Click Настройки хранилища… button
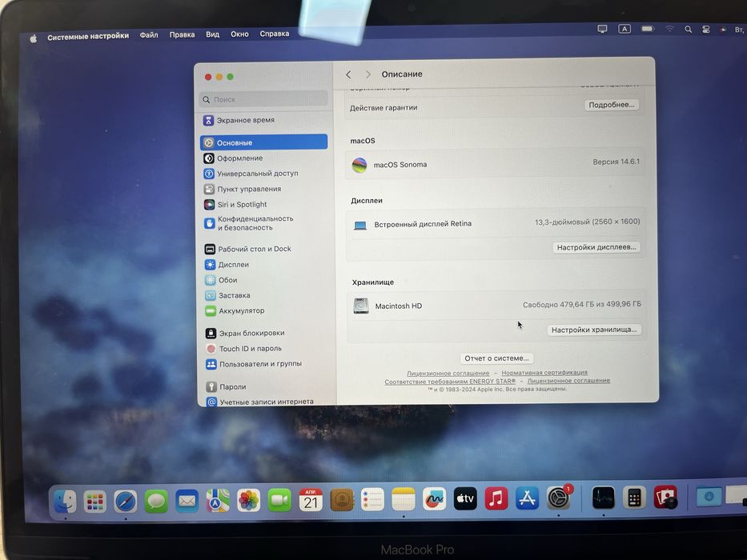The image size is (747, 560). tap(594, 330)
